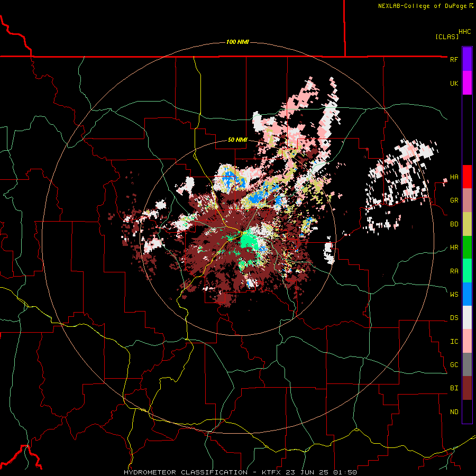Image resolution: width=476 pixels, height=476 pixels.
Task: Click the HA legend label
Action: tap(454, 177)
